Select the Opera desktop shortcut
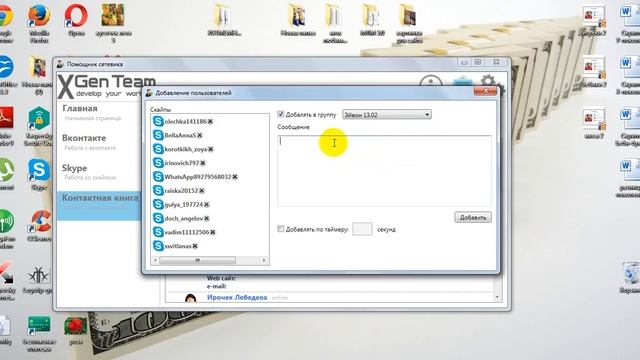 point(76,20)
